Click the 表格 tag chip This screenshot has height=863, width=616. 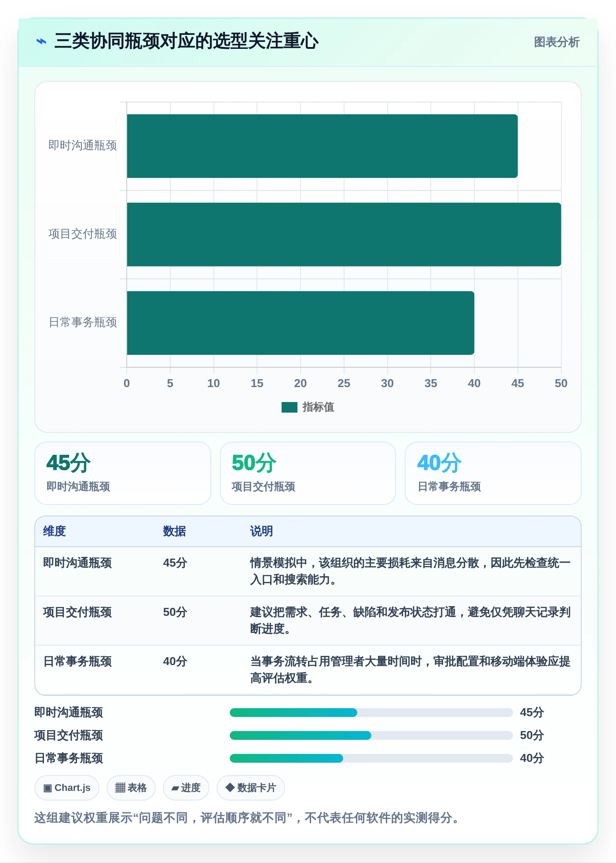(131, 788)
